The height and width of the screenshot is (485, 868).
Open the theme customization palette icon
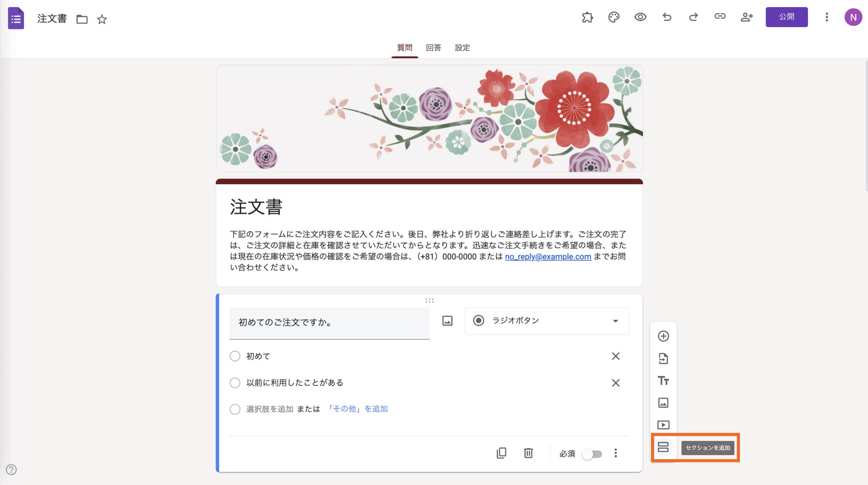614,17
